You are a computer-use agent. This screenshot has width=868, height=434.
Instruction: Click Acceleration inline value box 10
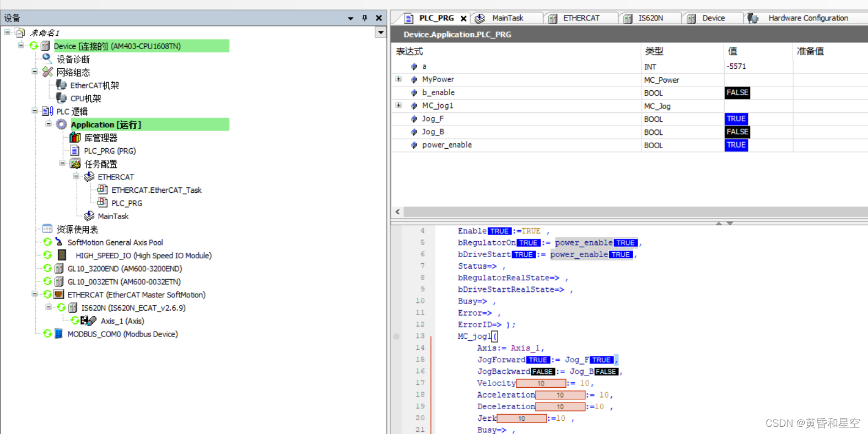(560, 395)
